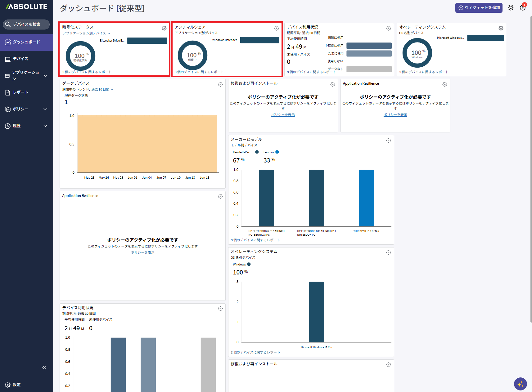Expand the 履歴 sidebar menu
The image size is (532, 392).
tap(26, 126)
